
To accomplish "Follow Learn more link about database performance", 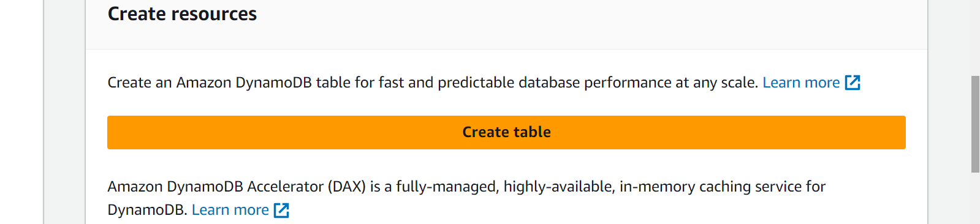I will point(801,83).
